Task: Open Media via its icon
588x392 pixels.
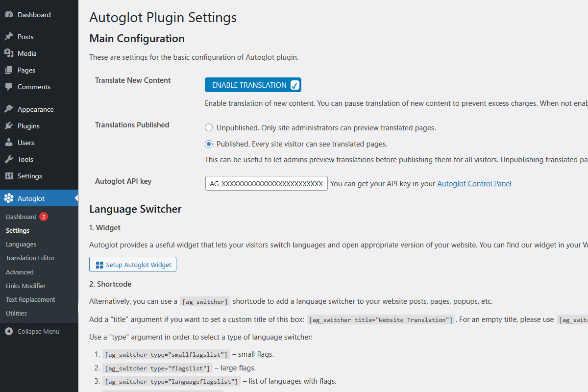Action: coord(9,53)
